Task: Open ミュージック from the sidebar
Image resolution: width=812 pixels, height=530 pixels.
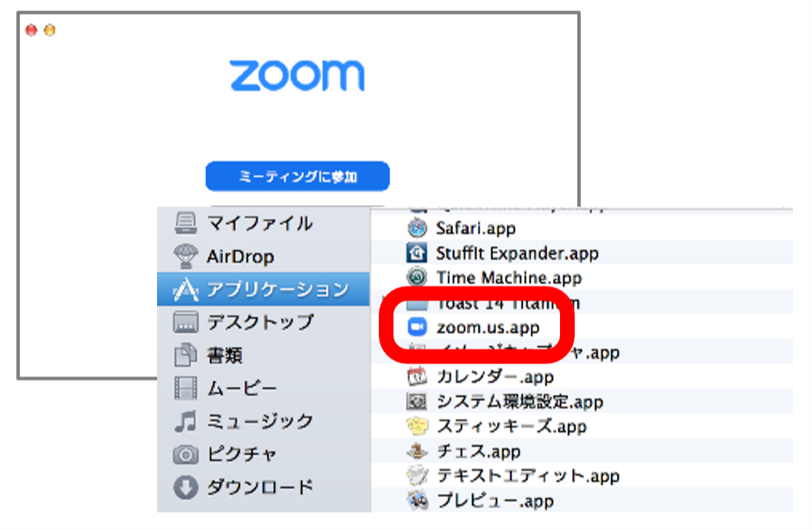Action: (x=263, y=421)
